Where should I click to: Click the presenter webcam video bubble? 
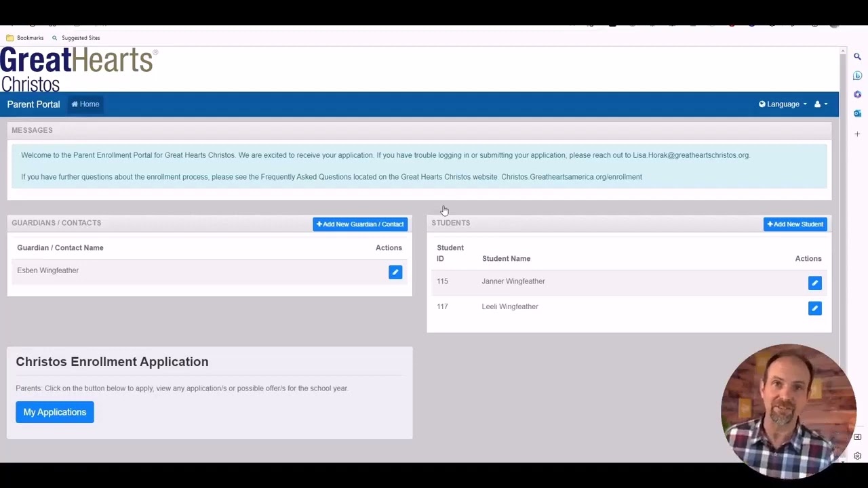789,411
